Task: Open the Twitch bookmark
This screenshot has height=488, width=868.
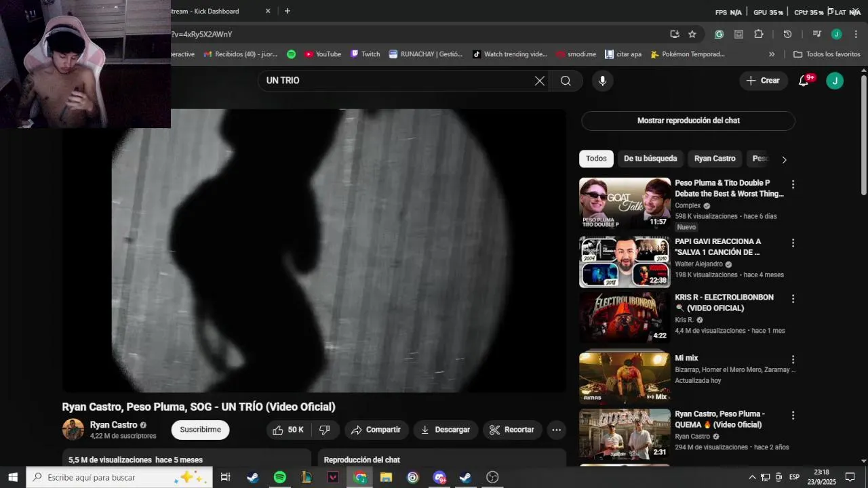Action: [x=365, y=54]
